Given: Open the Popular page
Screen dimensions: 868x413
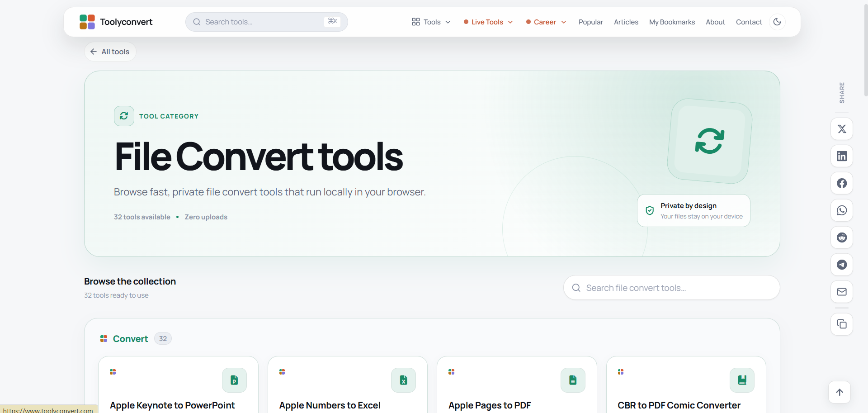Looking at the screenshot, I should pyautogui.click(x=591, y=22).
